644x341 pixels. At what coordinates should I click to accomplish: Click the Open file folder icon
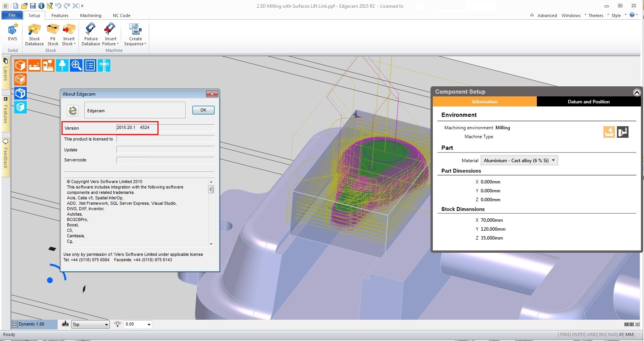click(24, 6)
